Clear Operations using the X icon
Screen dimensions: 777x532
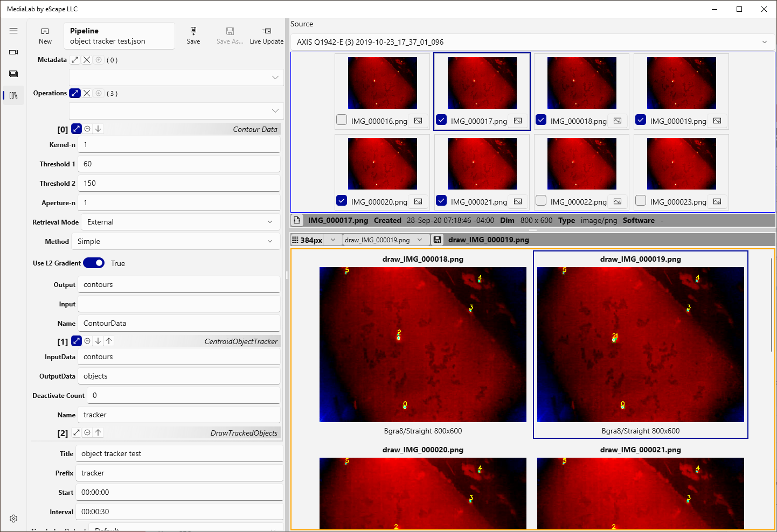[87, 93]
